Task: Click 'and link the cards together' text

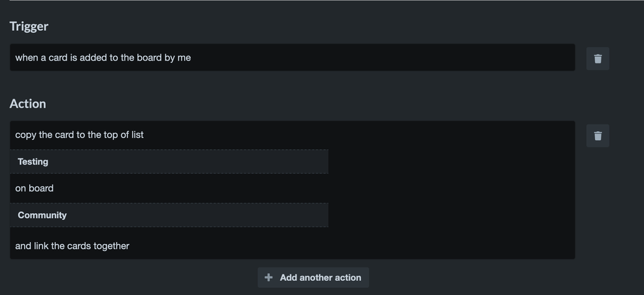Action: [72, 246]
